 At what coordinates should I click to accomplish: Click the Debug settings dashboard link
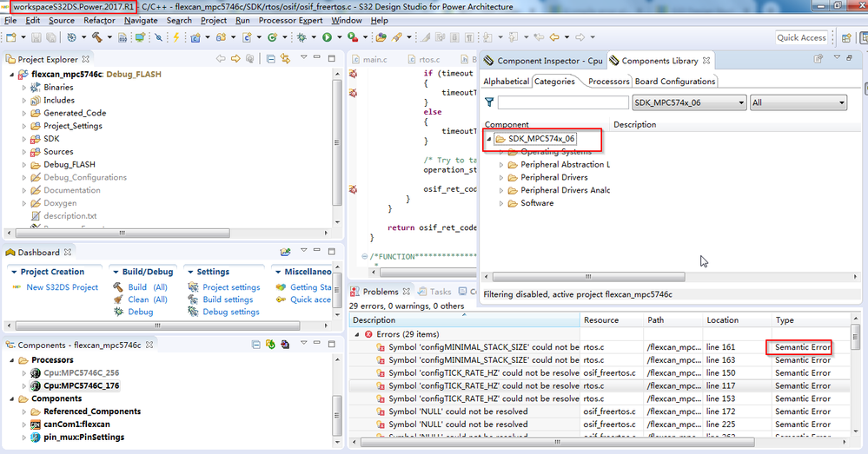[x=231, y=312]
